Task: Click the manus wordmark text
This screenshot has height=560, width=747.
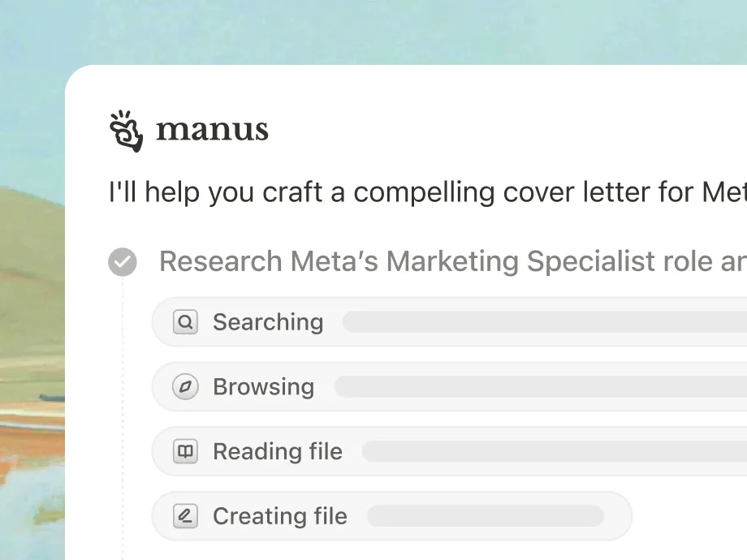Action: click(x=212, y=129)
